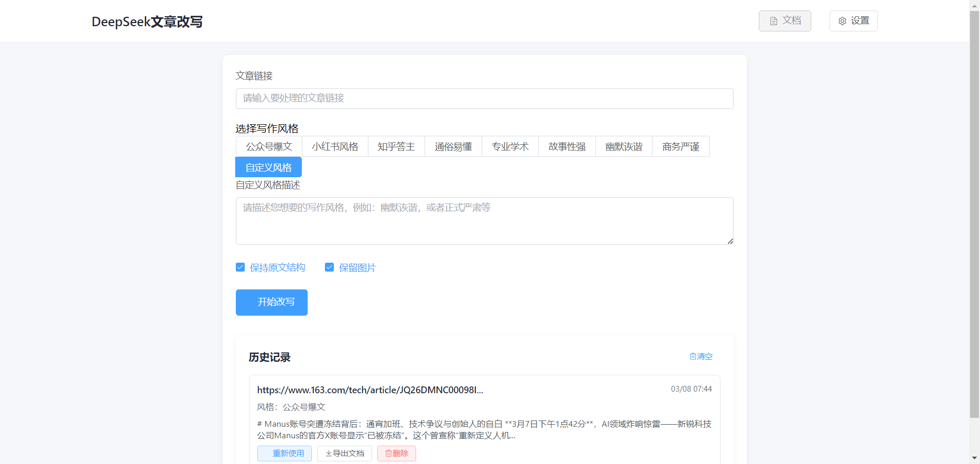980x464 pixels.
Task: Select the 知乎答主 writing style
Action: click(x=396, y=146)
